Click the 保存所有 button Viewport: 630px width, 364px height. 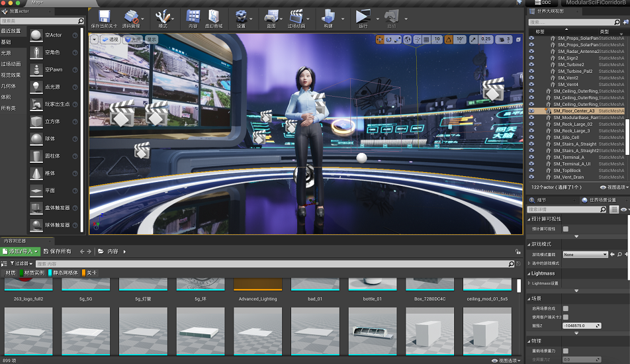(x=57, y=251)
